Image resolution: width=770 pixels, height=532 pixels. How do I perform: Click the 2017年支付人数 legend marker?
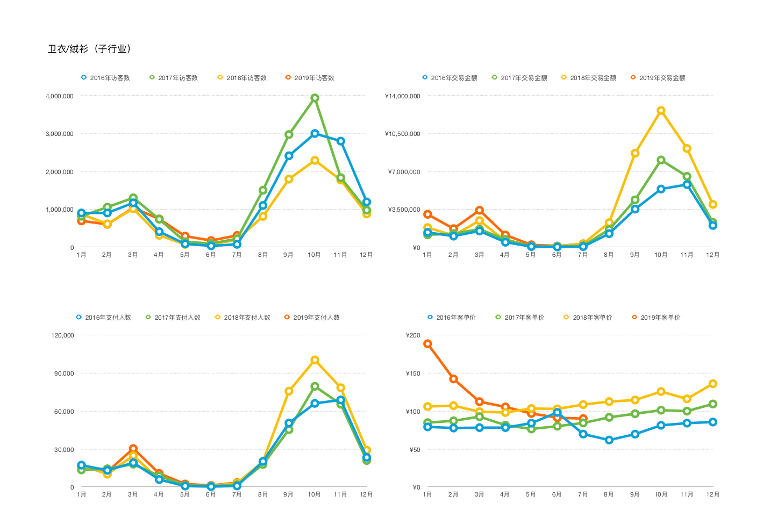tap(148, 317)
